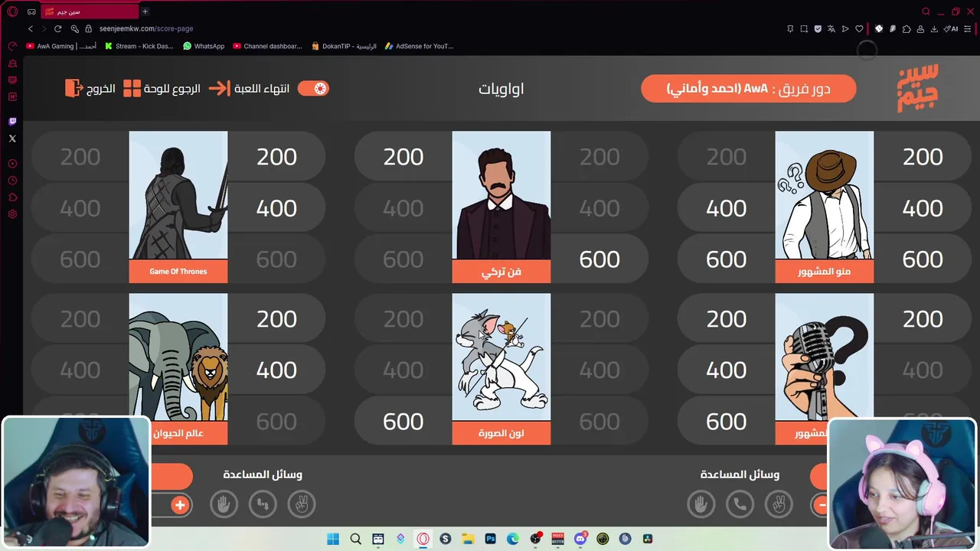Open File Explorer from the taskbar
This screenshot has height=551, width=980.
click(x=468, y=539)
